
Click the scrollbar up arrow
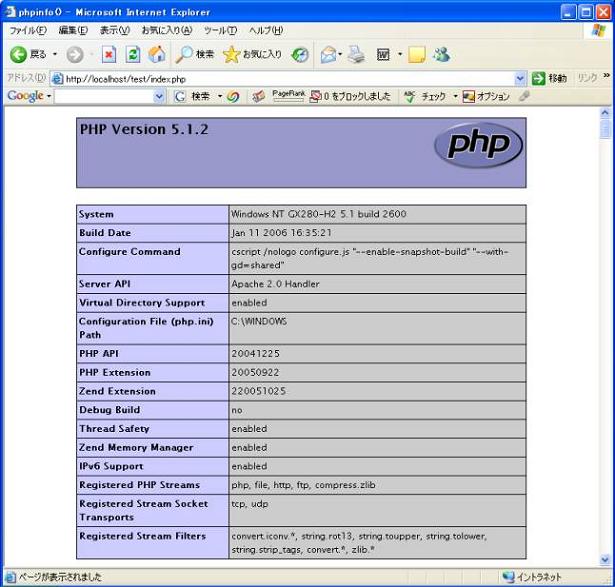(604, 113)
